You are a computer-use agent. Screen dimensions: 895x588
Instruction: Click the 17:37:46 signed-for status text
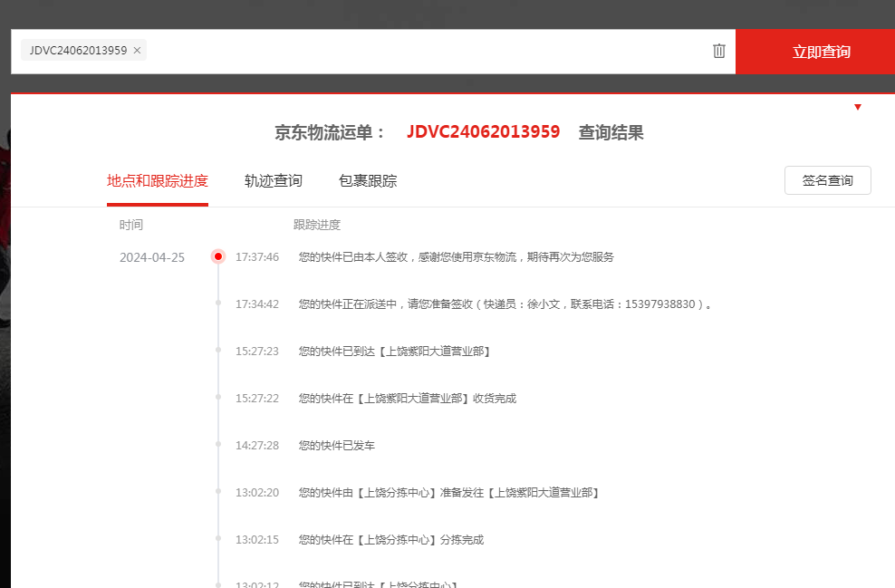(x=456, y=257)
